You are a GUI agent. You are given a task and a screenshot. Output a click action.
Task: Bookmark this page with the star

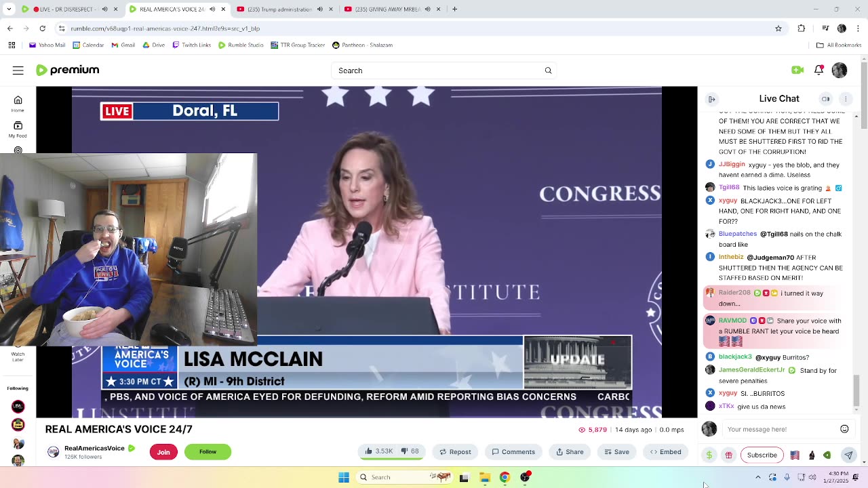778,28
